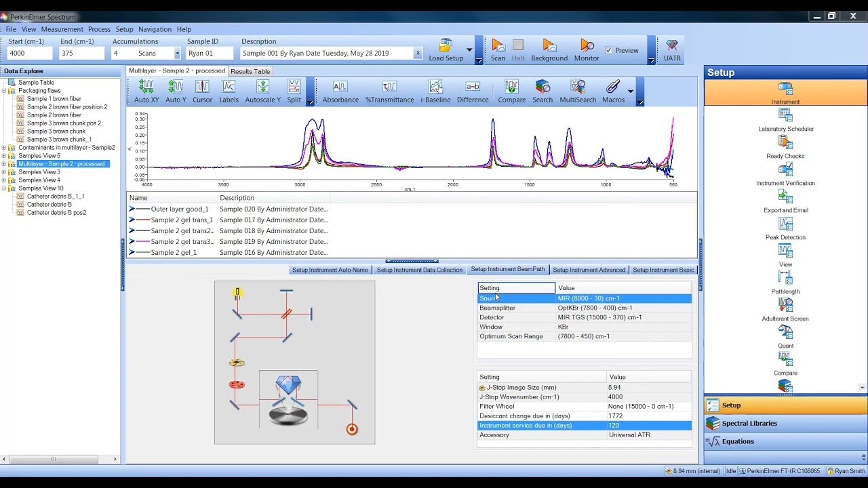Open the Navigation menu
This screenshot has width=868, height=488.
155,29
